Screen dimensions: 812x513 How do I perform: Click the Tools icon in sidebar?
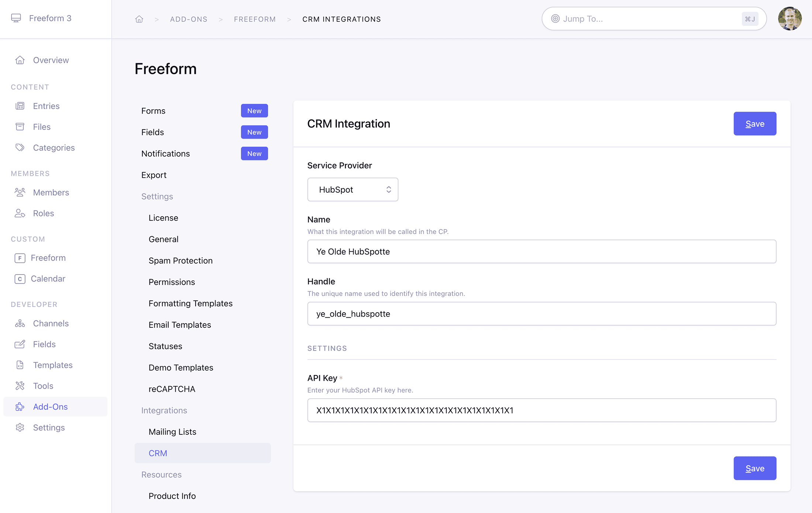20,385
